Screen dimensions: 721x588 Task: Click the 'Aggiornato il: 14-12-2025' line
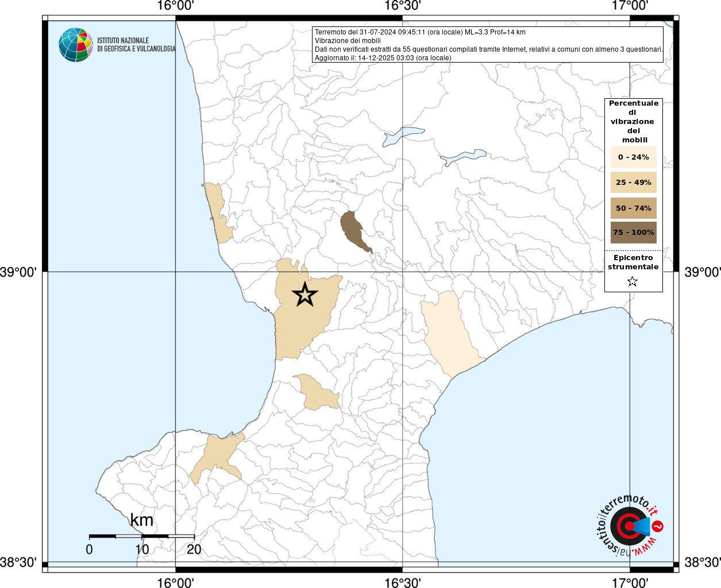tap(383, 58)
